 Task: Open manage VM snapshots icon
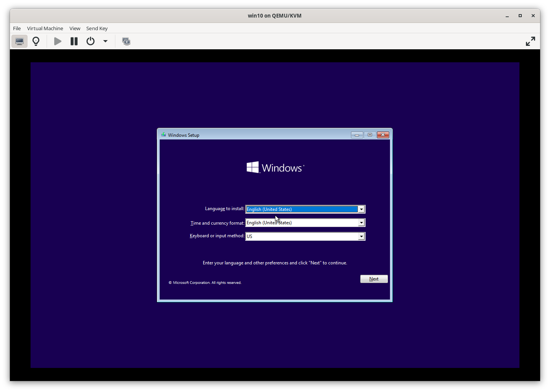(x=126, y=41)
